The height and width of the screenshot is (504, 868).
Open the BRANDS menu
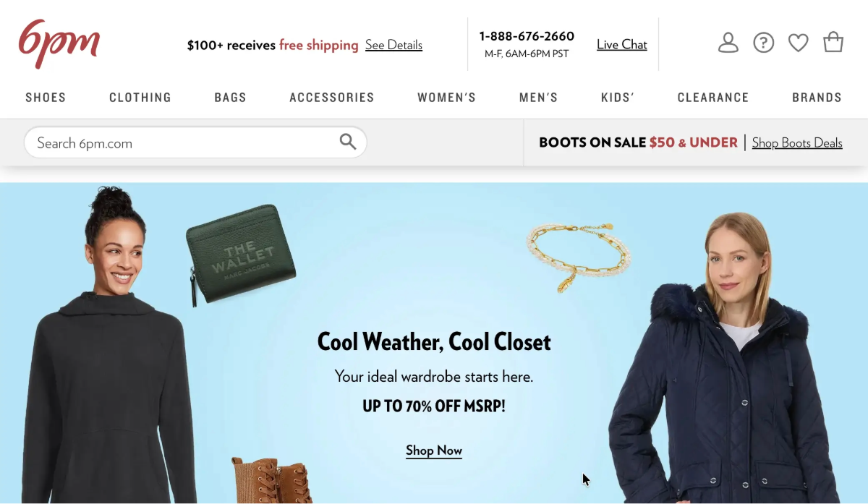(x=817, y=98)
